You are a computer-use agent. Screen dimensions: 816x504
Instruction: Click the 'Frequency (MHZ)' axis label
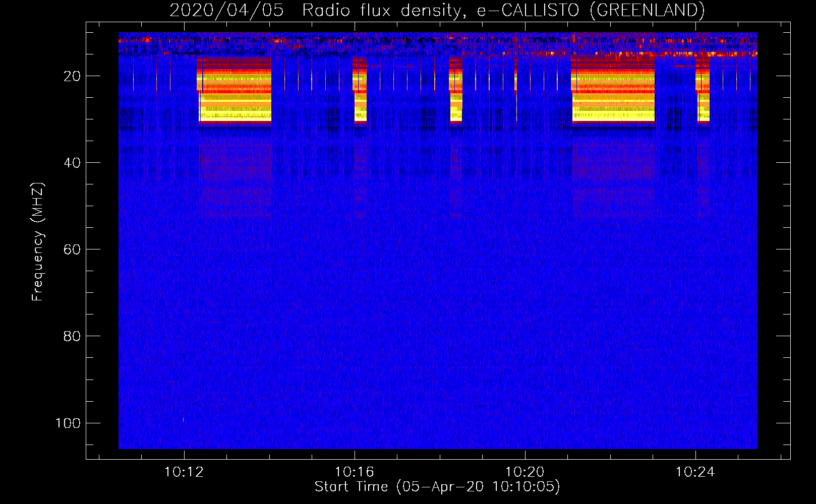[x=38, y=242]
